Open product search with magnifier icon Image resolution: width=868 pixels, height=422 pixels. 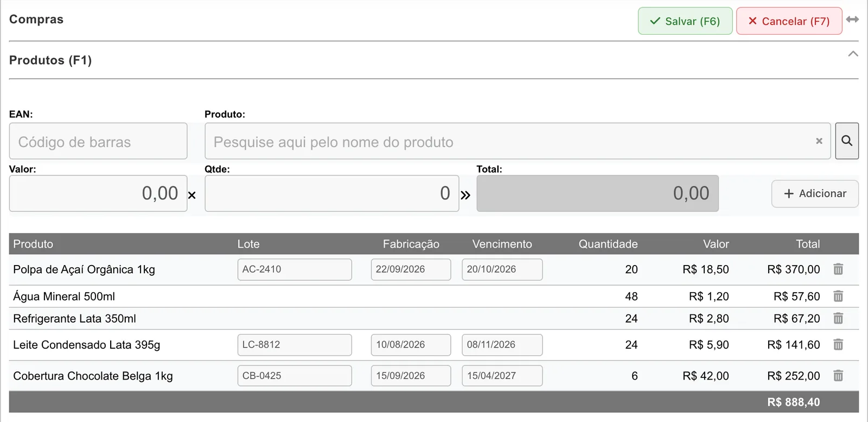pos(847,141)
